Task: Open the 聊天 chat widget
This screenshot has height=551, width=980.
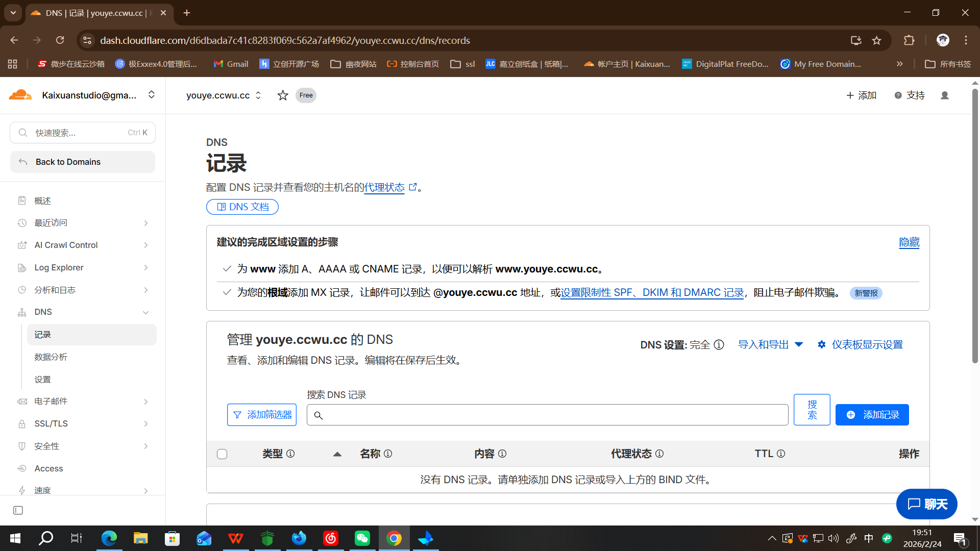Action: [926, 504]
